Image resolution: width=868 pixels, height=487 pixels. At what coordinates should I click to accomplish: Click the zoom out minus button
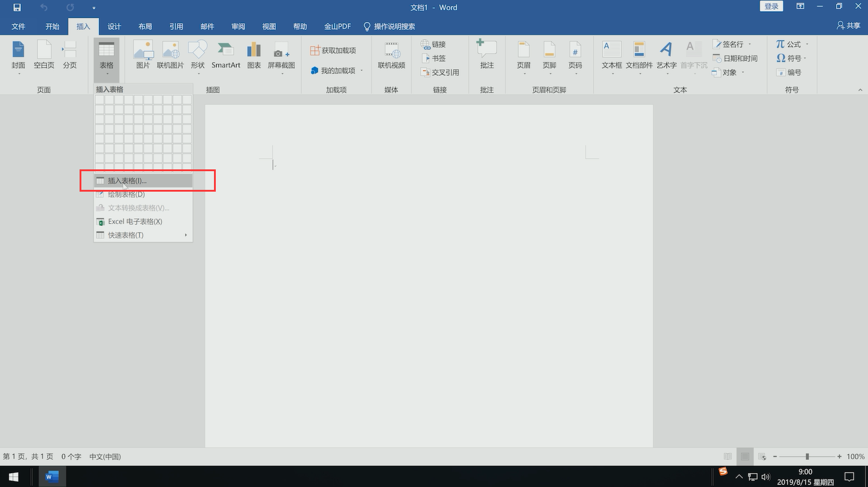click(775, 457)
